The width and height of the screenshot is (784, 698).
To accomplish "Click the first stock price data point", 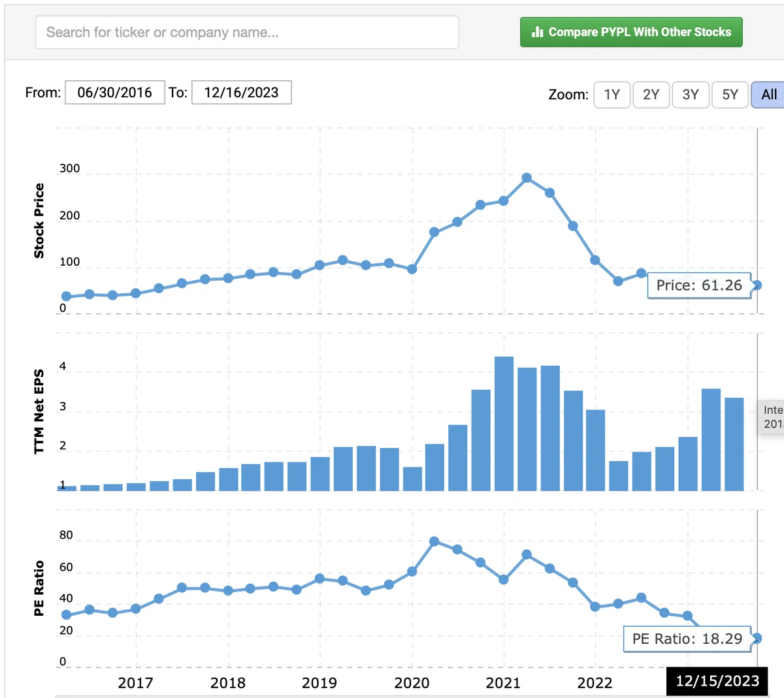I will [x=66, y=296].
